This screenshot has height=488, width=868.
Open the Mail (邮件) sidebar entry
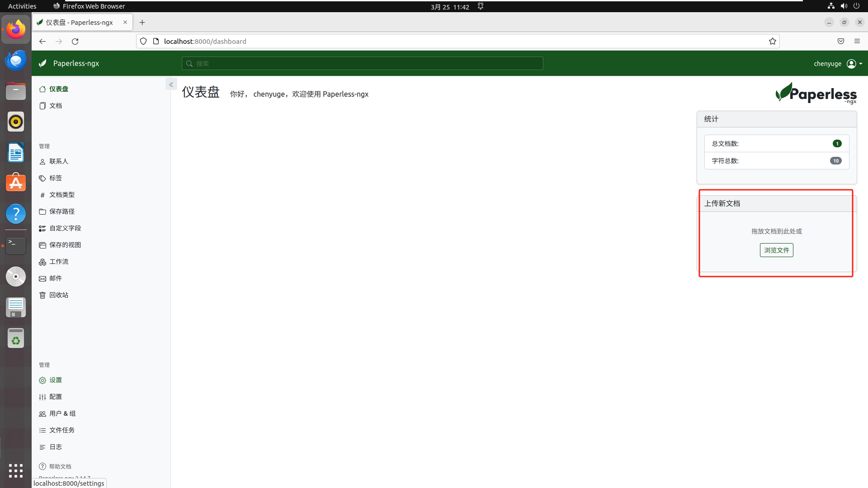click(x=55, y=278)
